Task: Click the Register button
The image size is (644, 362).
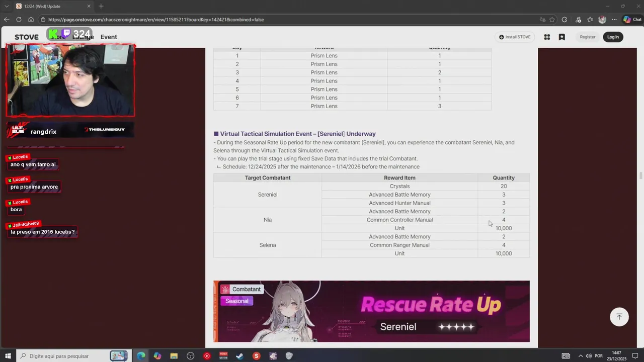Action: [x=588, y=37]
